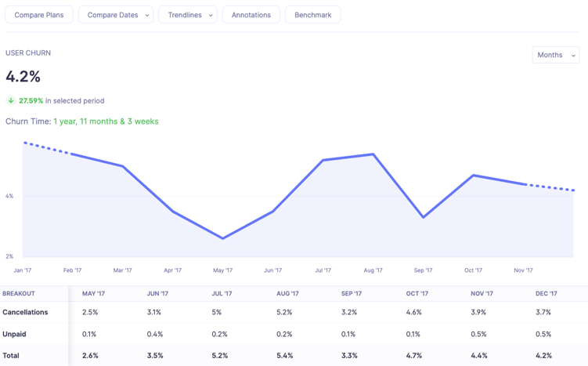Click Total 4.4% cell for Nov '17
The height and width of the screenshot is (366, 588).
(479, 356)
